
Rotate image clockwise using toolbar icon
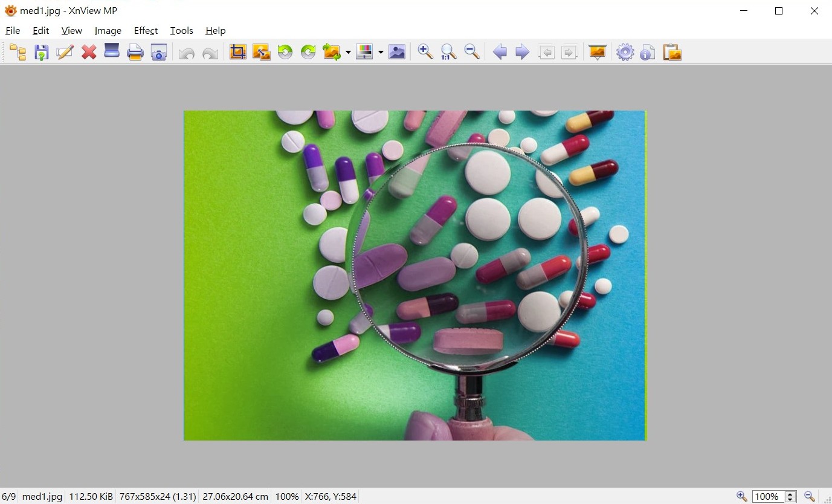[x=308, y=53]
